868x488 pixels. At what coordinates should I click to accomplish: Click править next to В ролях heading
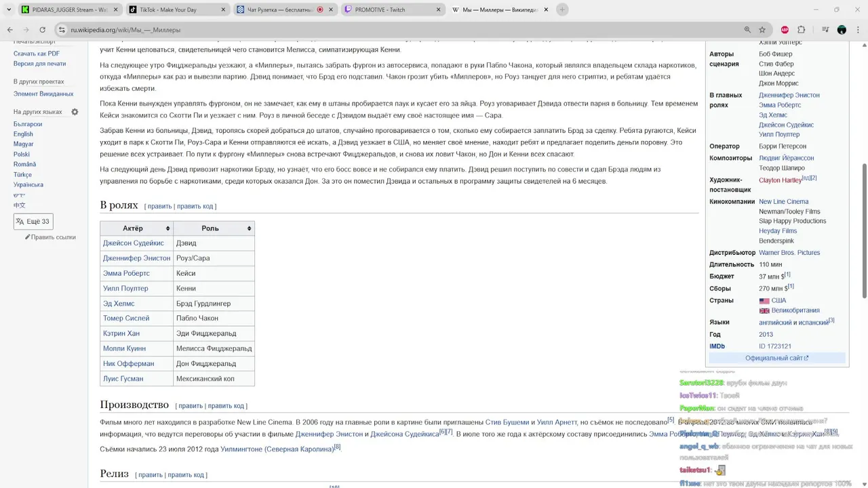[159, 206]
